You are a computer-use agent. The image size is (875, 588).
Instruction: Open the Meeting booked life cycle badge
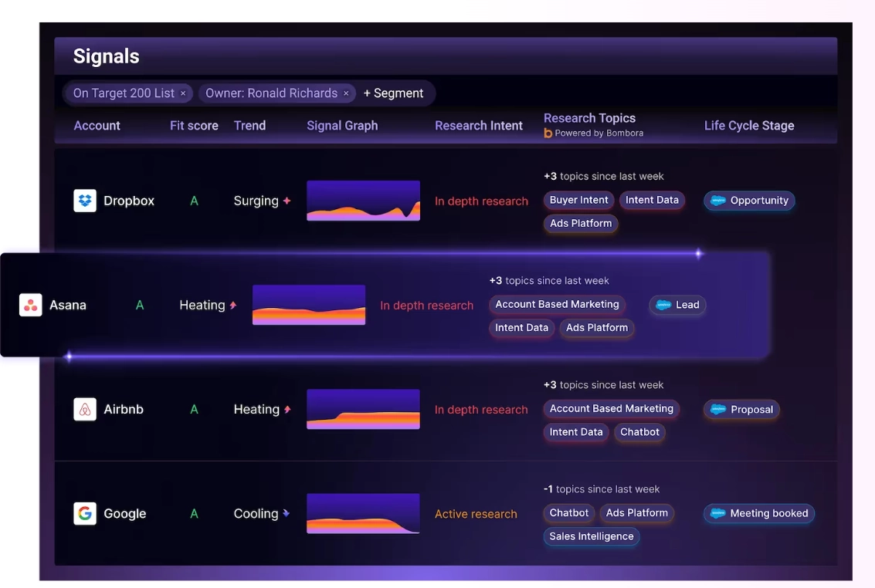(759, 513)
